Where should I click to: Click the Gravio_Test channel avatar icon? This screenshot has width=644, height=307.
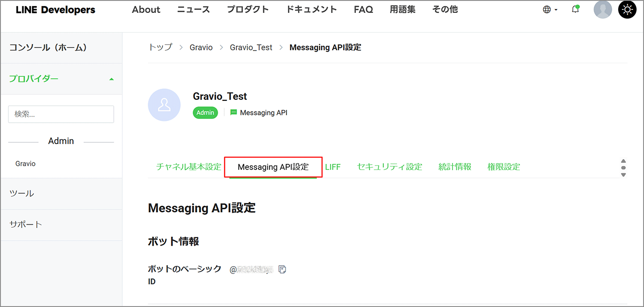point(164,105)
